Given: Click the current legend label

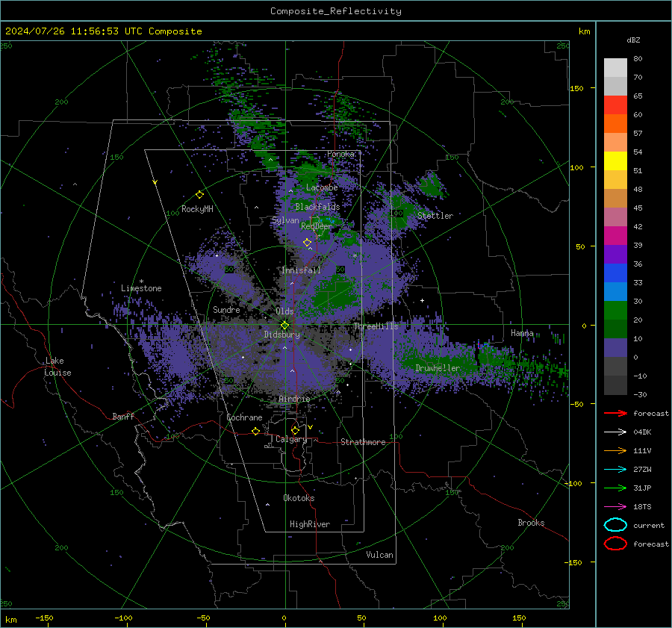Looking at the screenshot, I should (649, 525).
